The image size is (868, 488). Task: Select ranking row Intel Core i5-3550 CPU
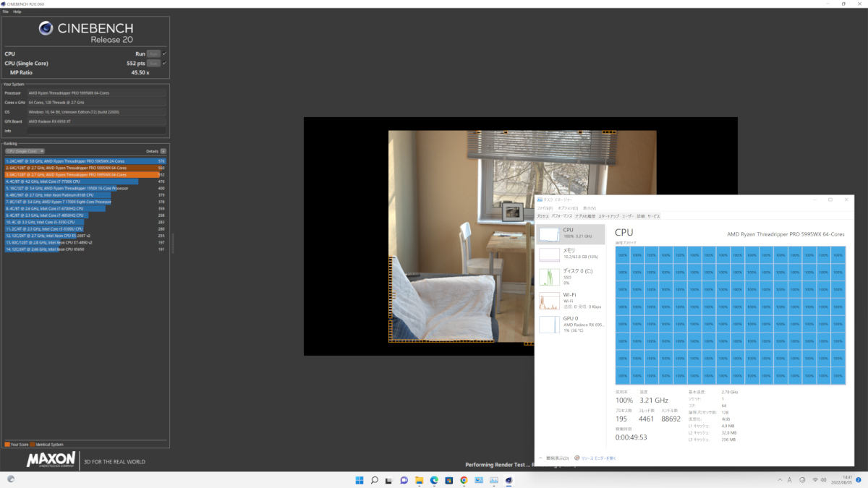point(85,222)
